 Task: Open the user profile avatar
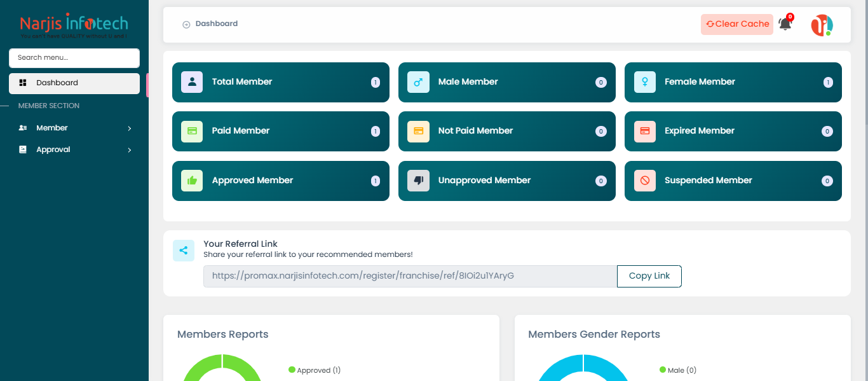pos(822,25)
